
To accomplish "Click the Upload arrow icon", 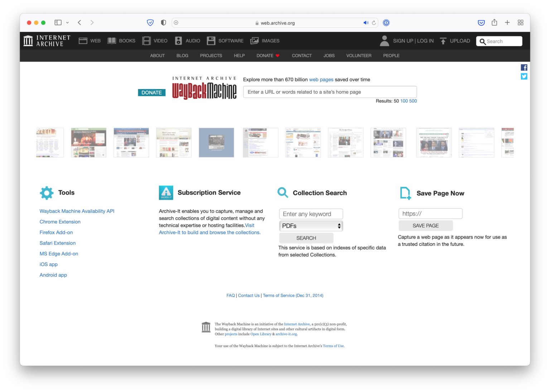I will pyautogui.click(x=443, y=41).
